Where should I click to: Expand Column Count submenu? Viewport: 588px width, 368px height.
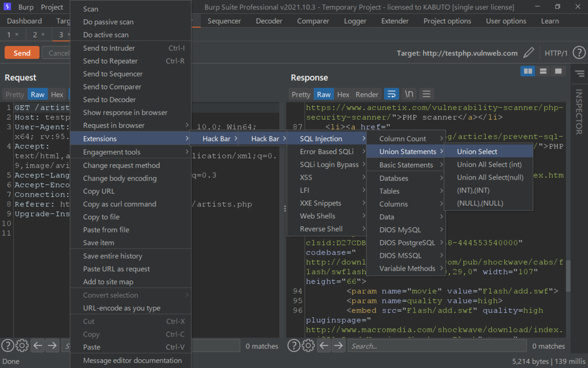point(406,139)
